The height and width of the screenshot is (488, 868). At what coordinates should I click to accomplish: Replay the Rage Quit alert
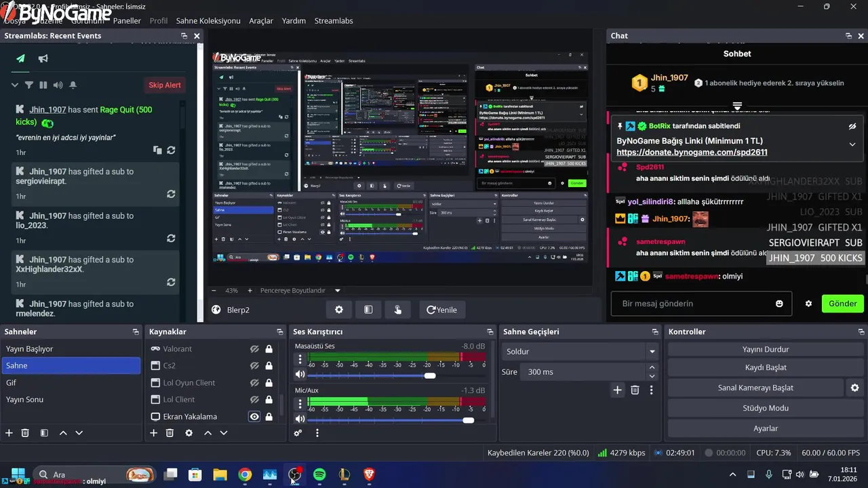(171, 150)
